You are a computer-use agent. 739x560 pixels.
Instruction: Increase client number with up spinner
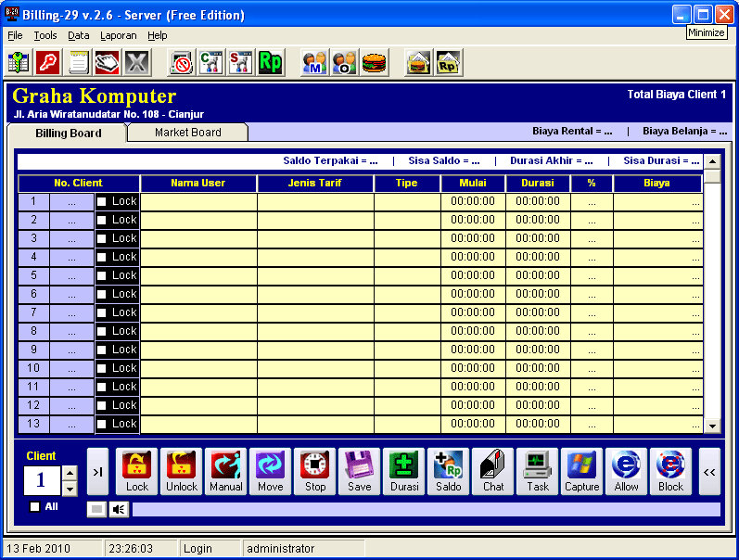click(70, 472)
